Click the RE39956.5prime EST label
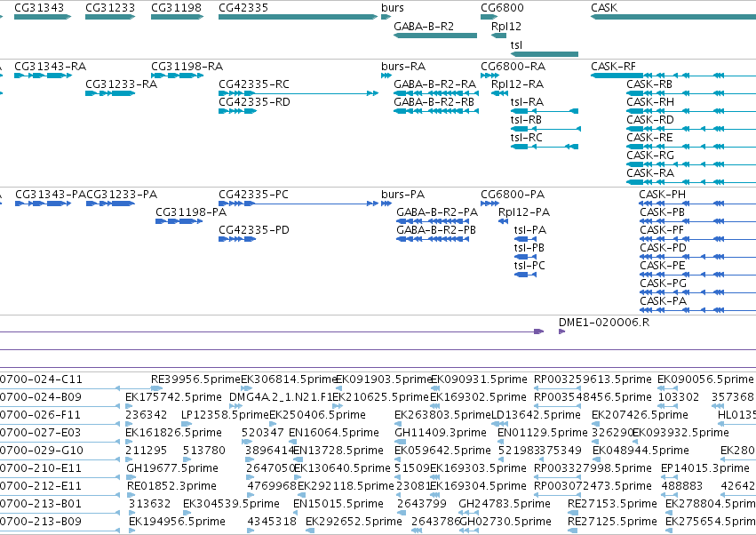Screen dimensions: 756x535 pos(195,379)
